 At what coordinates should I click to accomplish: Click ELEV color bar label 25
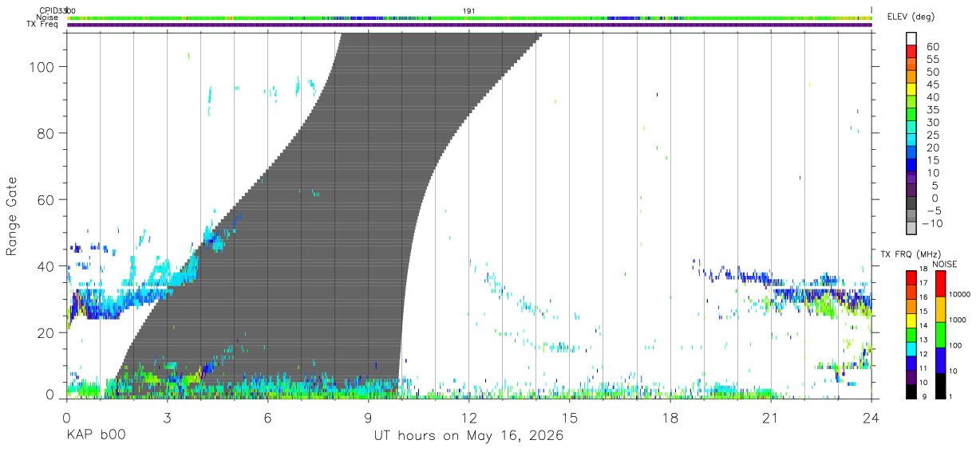pyautogui.click(x=933, y=135)
